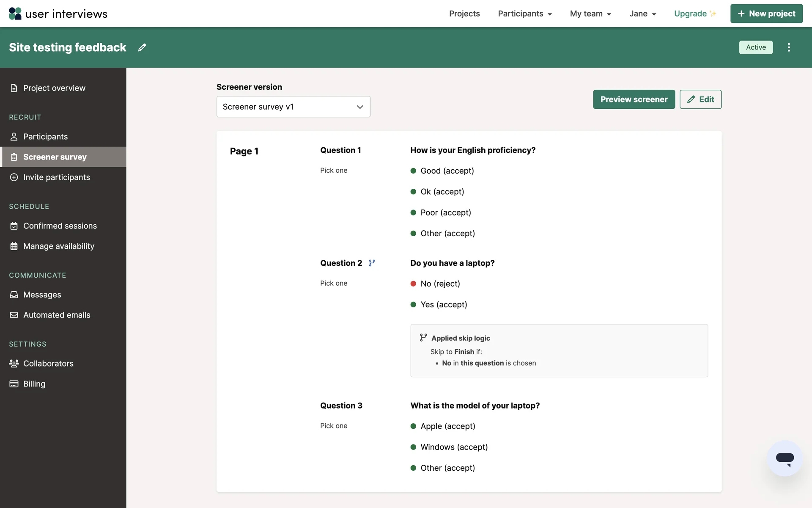Open Invite participants in sidebar
Image resolution: width=812 pixels, height=508 pixels.
click(x=56, y=177)
